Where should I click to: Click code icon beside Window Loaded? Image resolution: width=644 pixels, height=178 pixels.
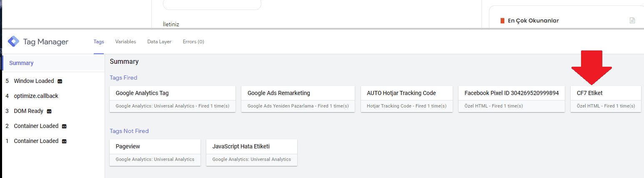60,81
